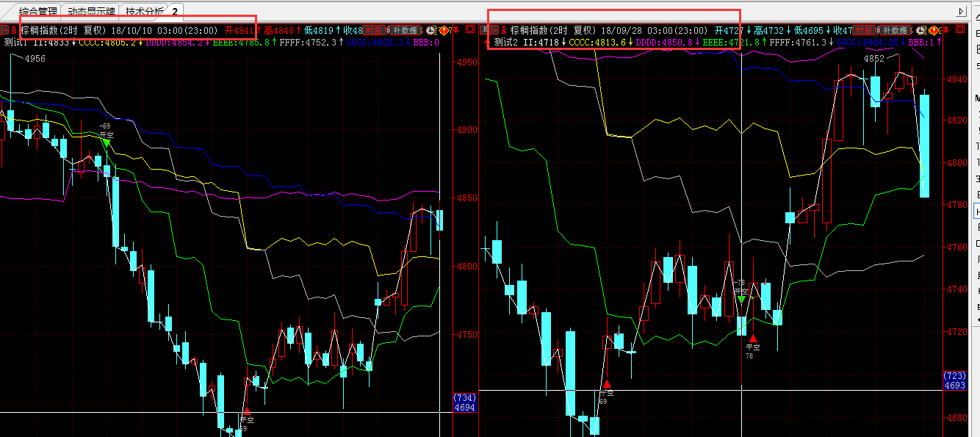Open the 动态显示牌 tab

point(91,11)
